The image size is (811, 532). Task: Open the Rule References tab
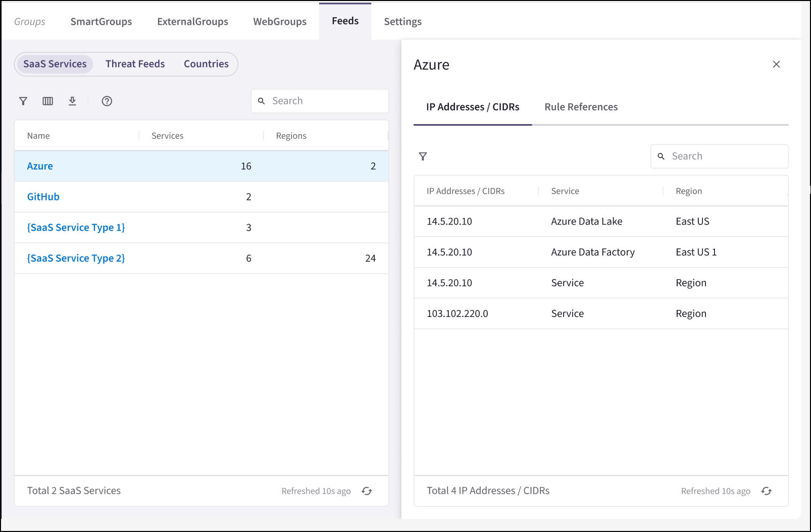point(581,107)
